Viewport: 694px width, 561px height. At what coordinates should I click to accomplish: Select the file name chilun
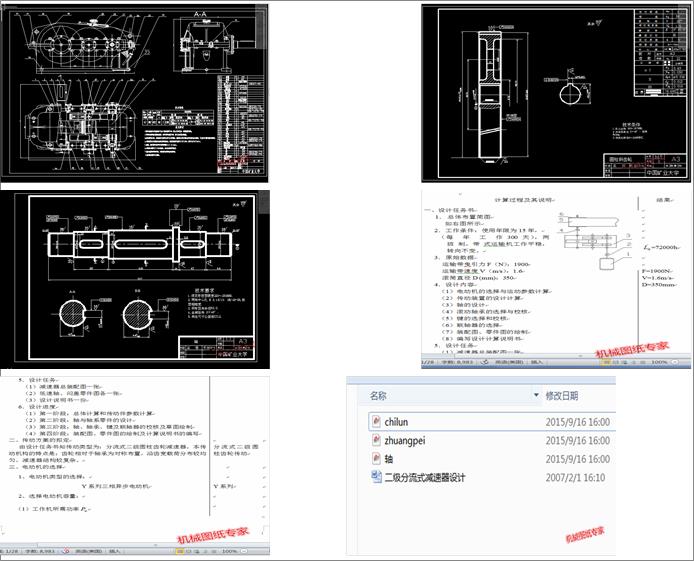tap(396, 422)
